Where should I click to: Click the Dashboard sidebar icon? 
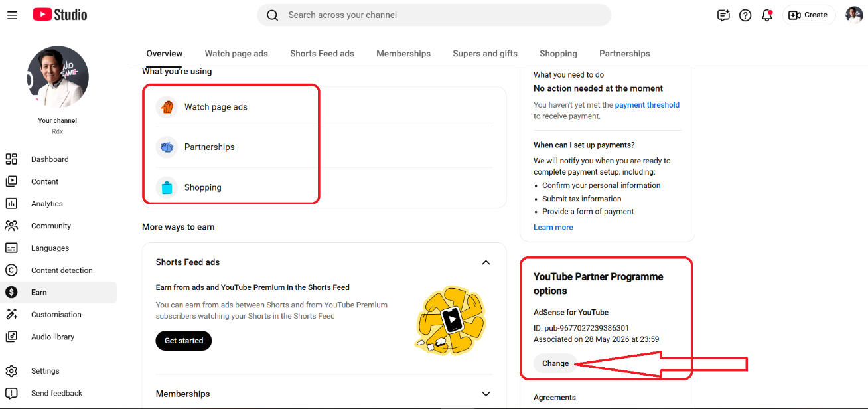(11, 159)
